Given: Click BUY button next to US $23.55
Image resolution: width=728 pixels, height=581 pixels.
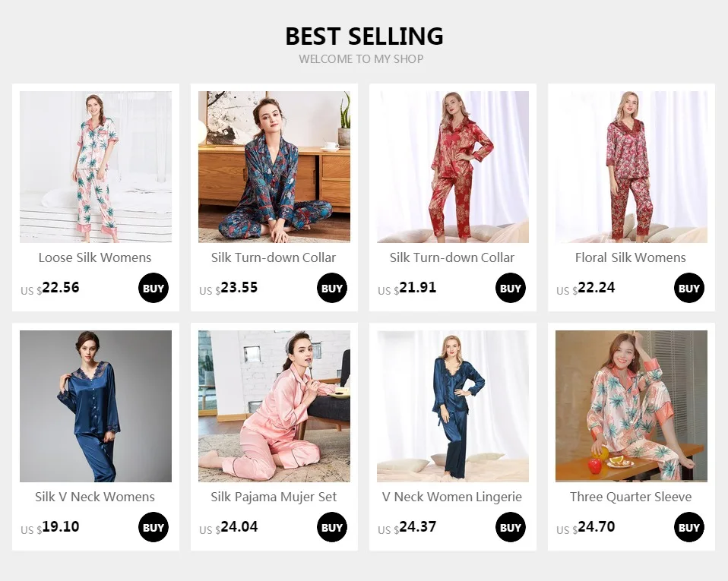Looking at the screenshot, I should point(332,288).
